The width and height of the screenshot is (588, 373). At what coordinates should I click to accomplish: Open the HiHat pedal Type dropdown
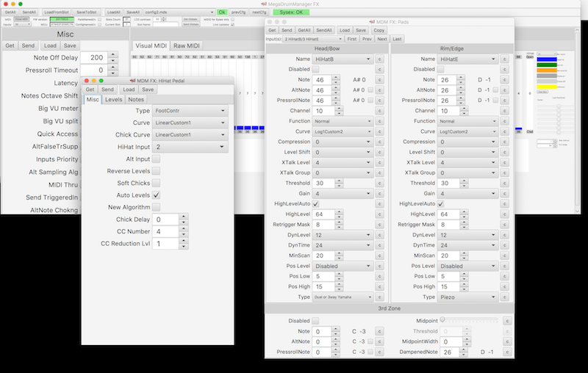pyautogui.click(x=190, y=111)
